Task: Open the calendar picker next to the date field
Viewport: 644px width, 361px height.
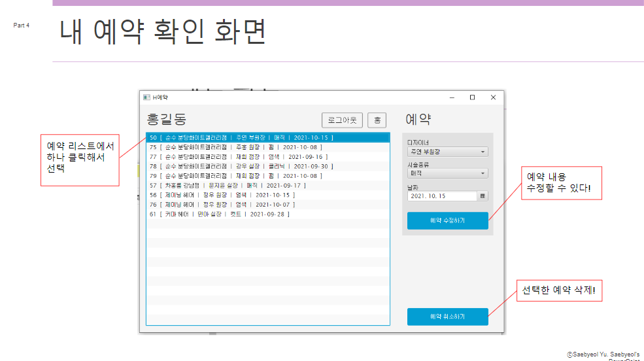Action: pyautogui.click(x=483, y=196)
